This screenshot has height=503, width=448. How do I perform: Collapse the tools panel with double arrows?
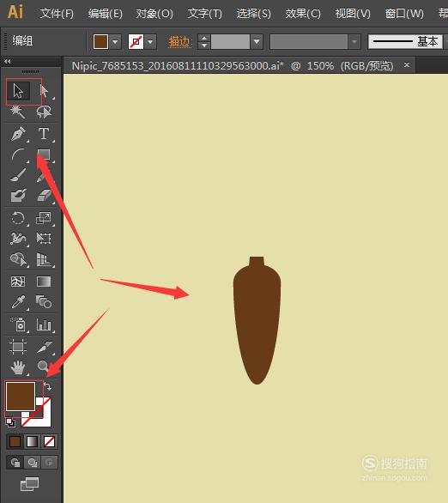8,61
